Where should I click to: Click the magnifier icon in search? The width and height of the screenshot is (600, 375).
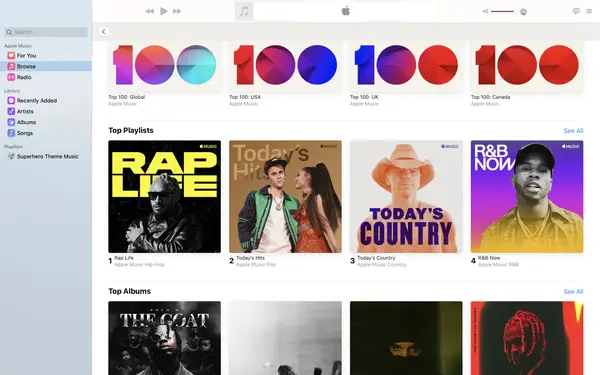[x=10, y=32]
